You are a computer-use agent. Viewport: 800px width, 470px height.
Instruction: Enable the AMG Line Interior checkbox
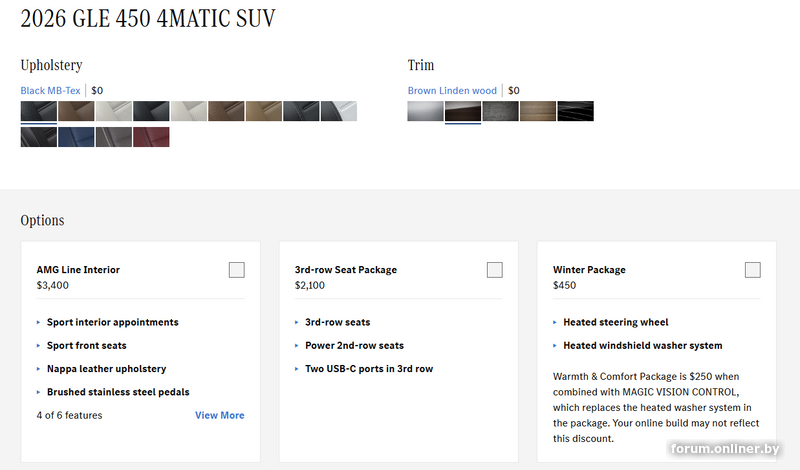point(236,270)
